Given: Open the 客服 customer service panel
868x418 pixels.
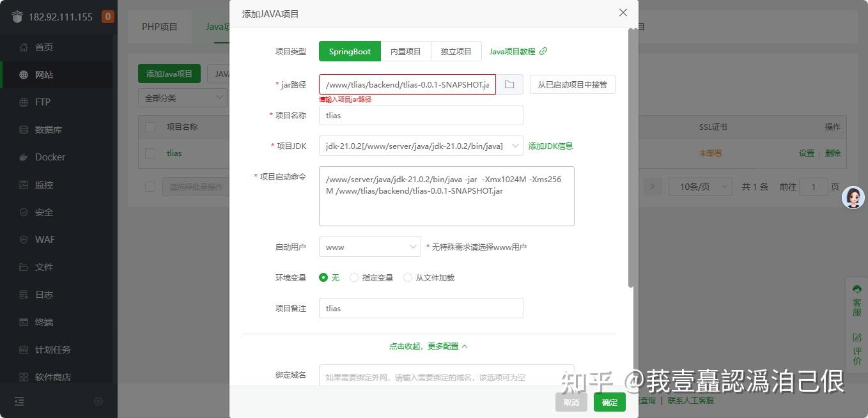Looking at the screenshot, I should (x=857, y=300).
